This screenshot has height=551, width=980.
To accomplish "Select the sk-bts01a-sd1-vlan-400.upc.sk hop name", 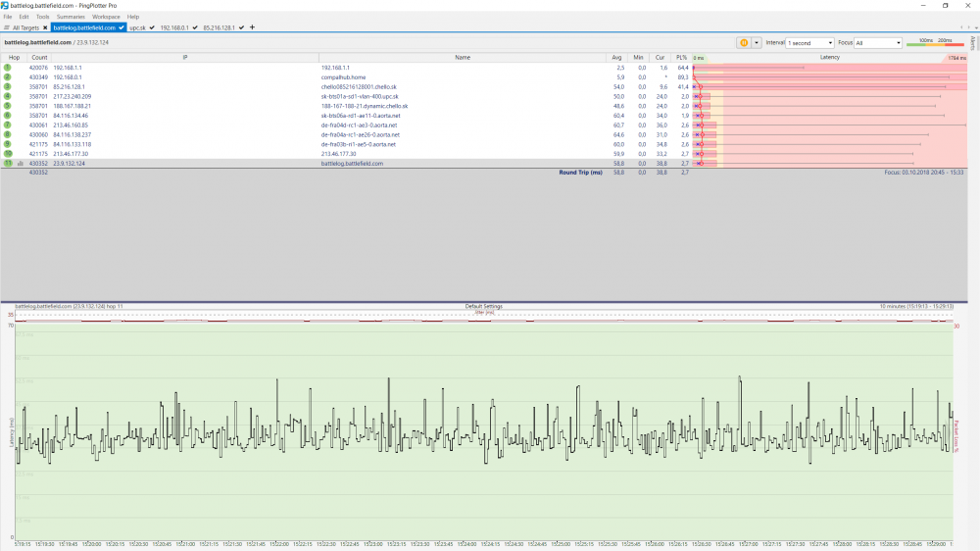I will (360, 96).
